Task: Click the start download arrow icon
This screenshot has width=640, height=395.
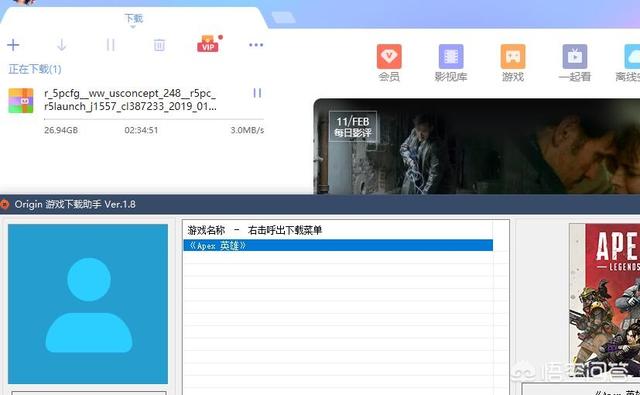Action: [62, 44]
